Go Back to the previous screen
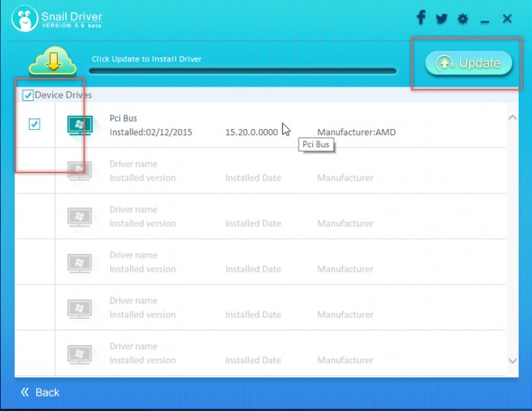532x411 pixels. 40,392
